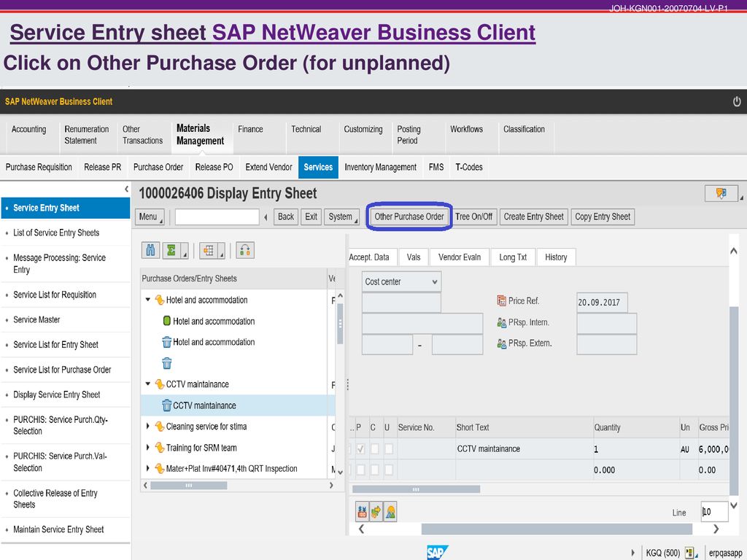
Task: Collapse the left navigation panel chevron
Action: (x=126, y=189)
